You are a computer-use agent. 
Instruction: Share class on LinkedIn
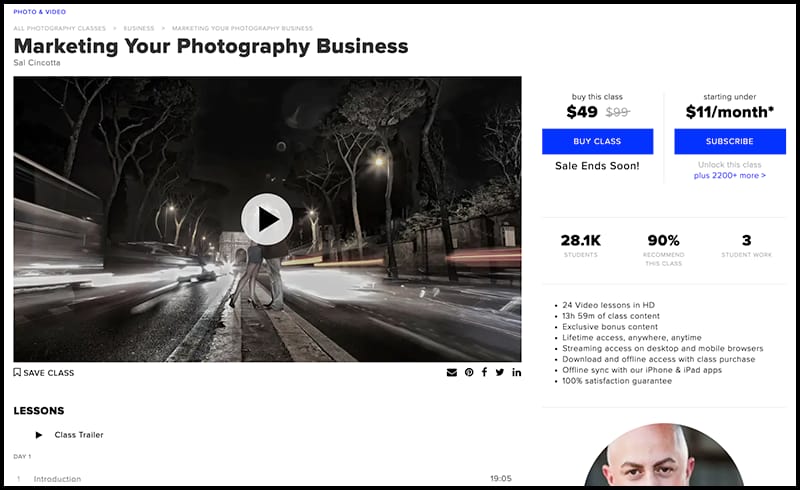pyautogui.click(x=516, y=372)
